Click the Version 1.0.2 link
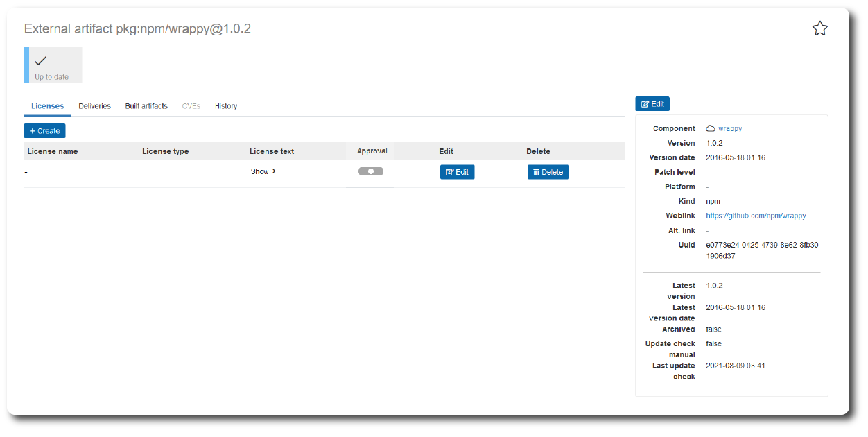This screenshot has width=868, height=437. tap(714, 143)
